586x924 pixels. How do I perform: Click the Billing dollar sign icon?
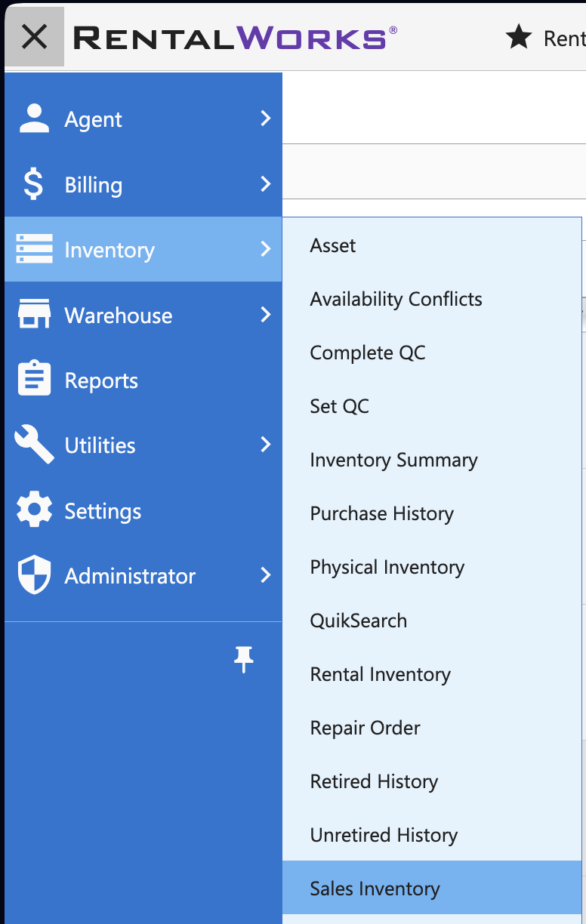point(34,184)
